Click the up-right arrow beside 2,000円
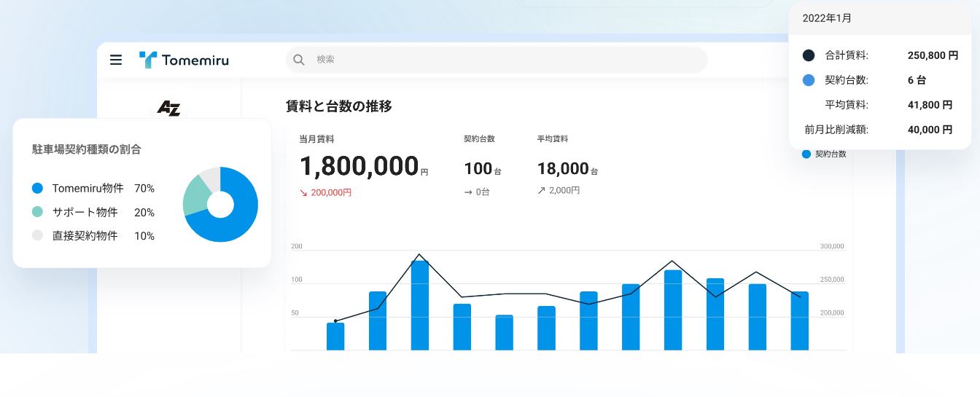This screenshot has height=397, width=980. [x=541, y=191]
